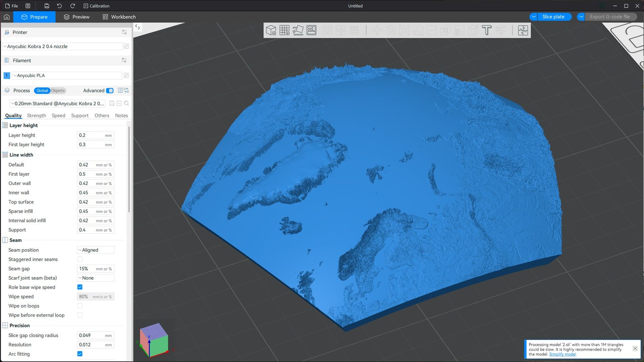Click the Auto orient icon
Viewport: 644px width, 362px height.
coord(298,30)
